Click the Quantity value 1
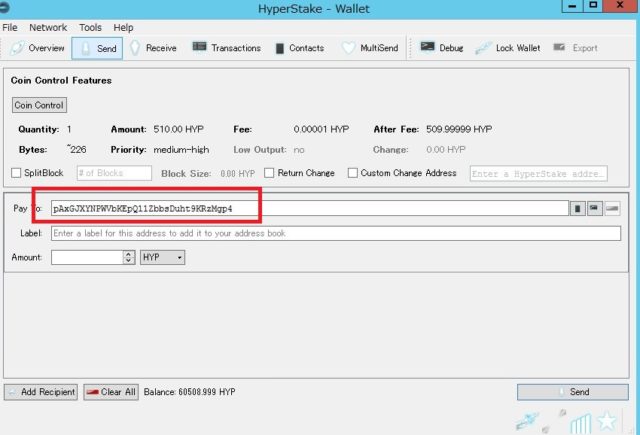The height and width of the screenshot is (435, 640). (x=69, y=129)
